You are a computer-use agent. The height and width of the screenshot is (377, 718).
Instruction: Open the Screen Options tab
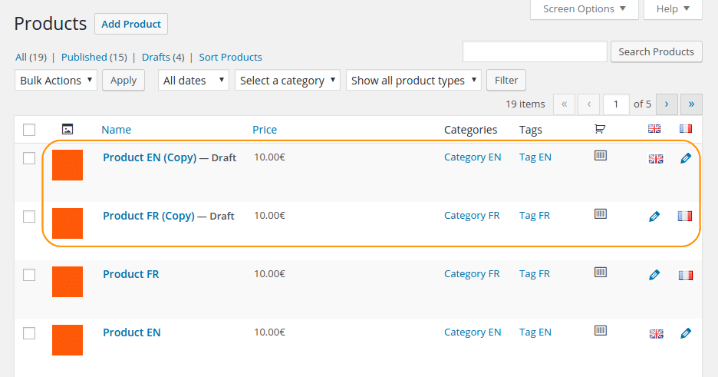pyautogui.click(x=584, y=9)
